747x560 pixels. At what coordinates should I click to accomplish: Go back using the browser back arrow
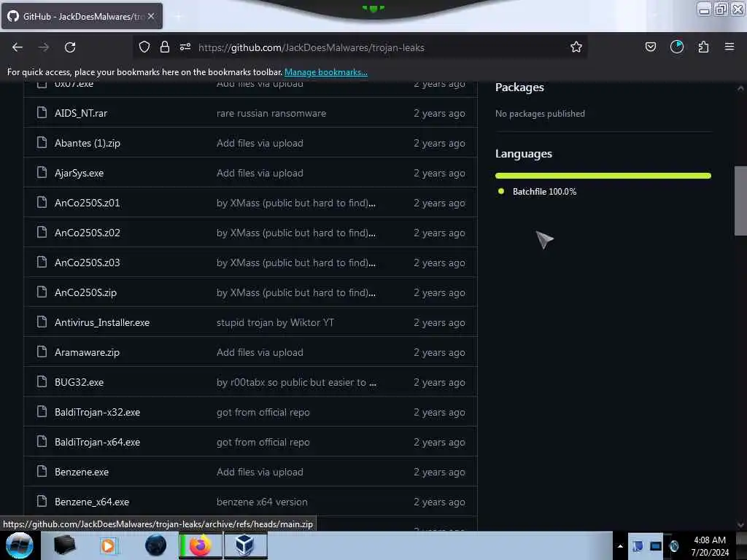point(18,47)
